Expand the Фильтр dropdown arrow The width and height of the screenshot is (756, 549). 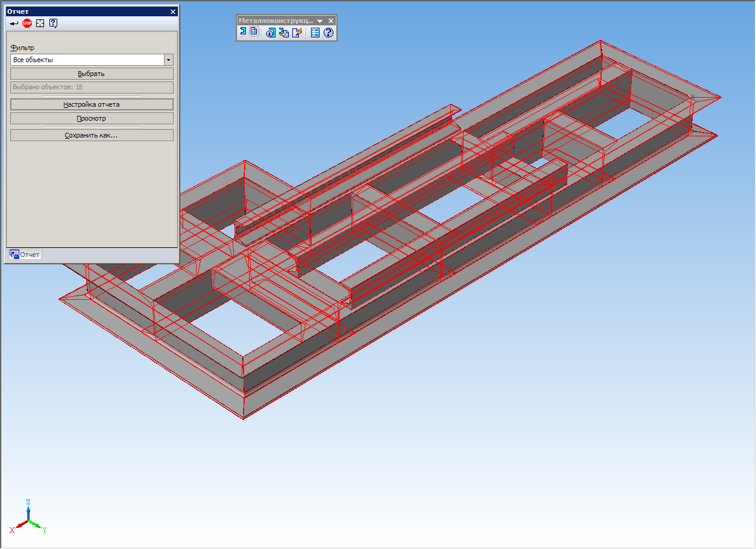click(x=169, y=60)
